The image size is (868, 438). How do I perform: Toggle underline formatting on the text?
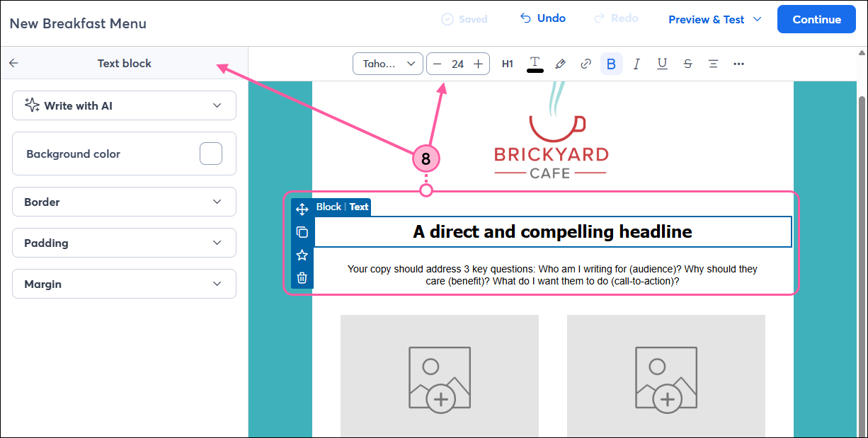point(662,64)
